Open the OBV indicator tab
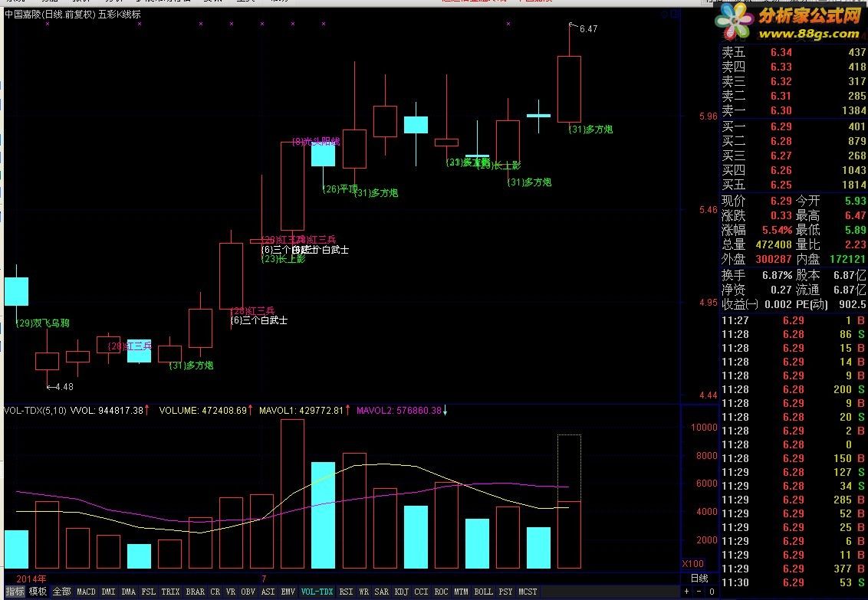868x600 pixels. [248, 592]
